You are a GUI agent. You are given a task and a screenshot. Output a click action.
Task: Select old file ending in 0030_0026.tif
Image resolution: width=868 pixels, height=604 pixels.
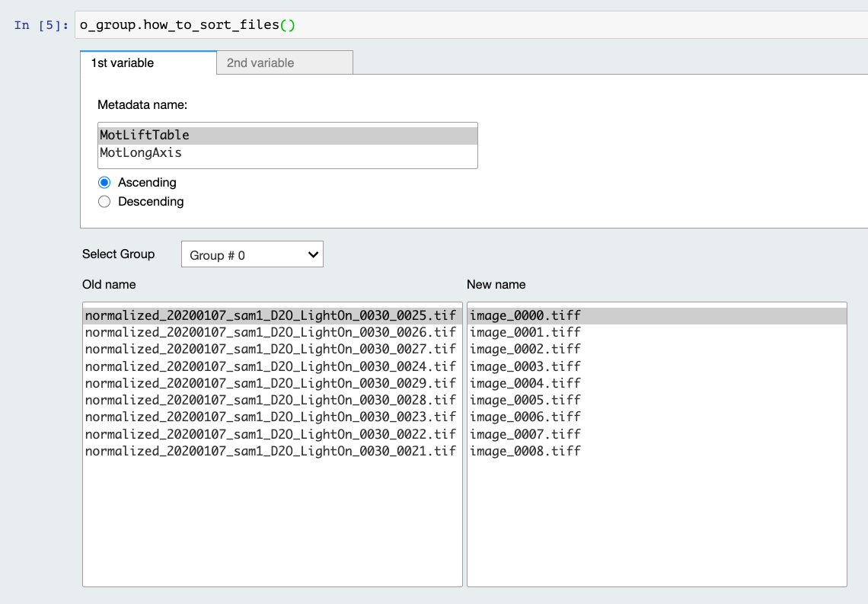(271, 332)
